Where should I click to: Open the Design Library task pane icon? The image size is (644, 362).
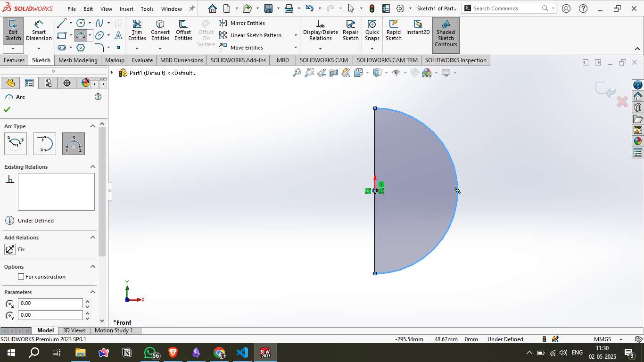click(638, 107)
